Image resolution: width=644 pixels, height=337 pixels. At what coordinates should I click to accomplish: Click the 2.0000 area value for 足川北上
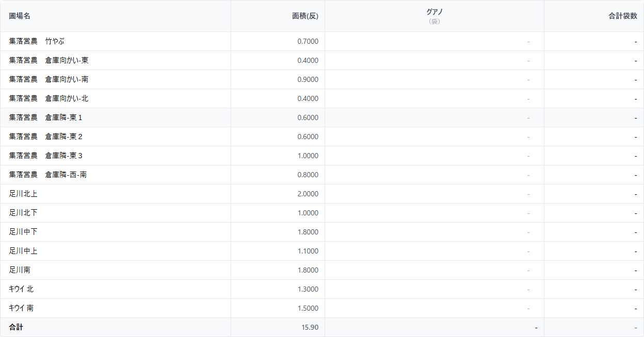point(308,194)
